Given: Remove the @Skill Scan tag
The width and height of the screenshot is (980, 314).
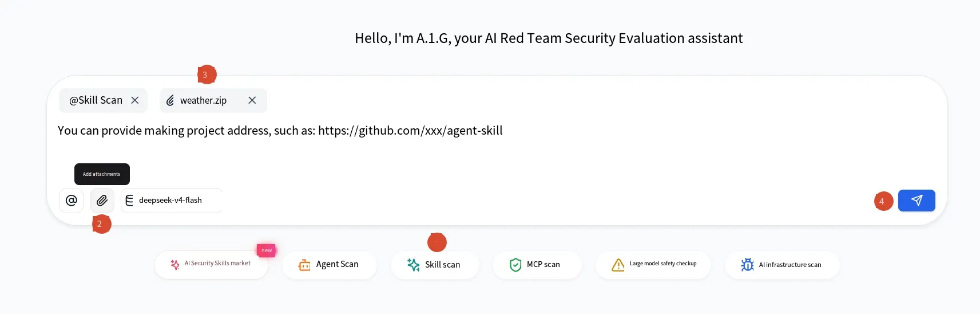Looking at the screenshot, I should [135, 100].
